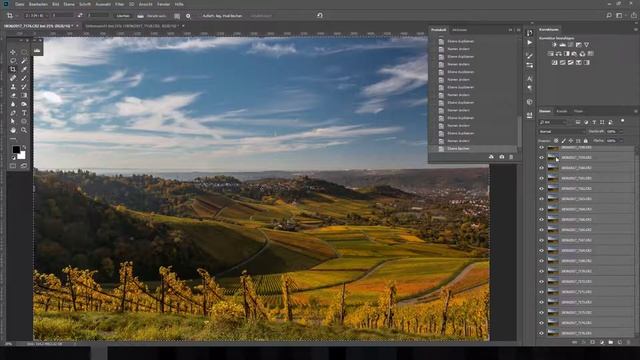Select the Hand tool

13,130
